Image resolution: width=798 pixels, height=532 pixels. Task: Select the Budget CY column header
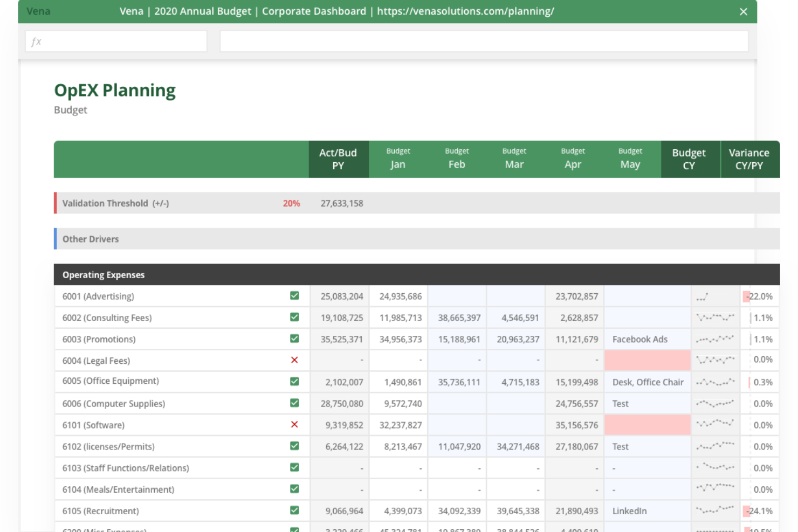689,159
